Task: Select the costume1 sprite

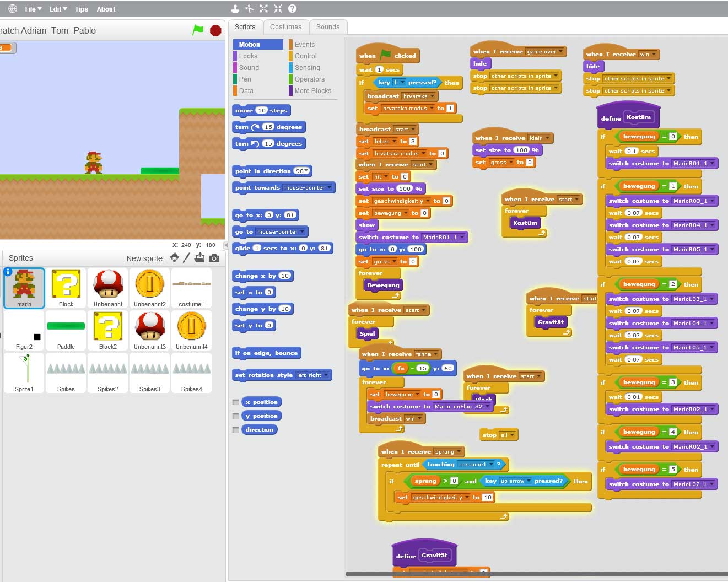Action: pos(191,288)
